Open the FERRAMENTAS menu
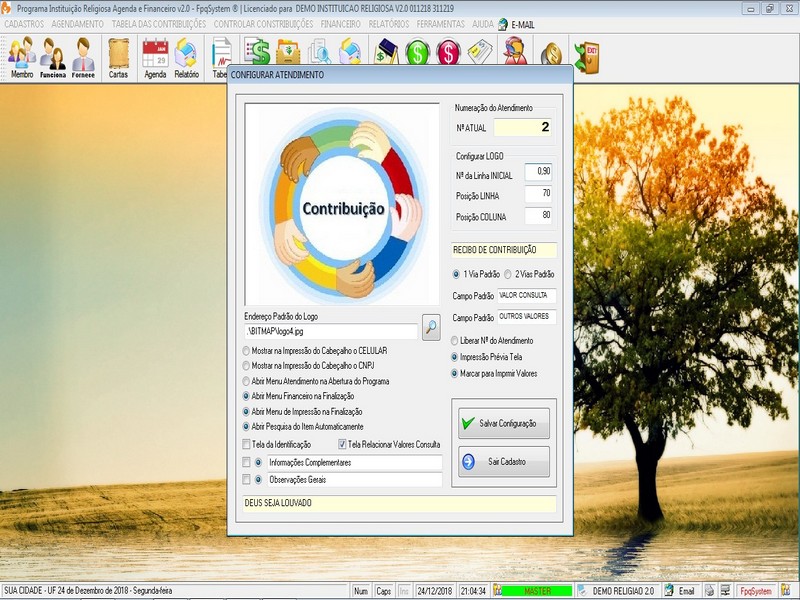Screen dimensions: 800x600 [x=441, y=24]
